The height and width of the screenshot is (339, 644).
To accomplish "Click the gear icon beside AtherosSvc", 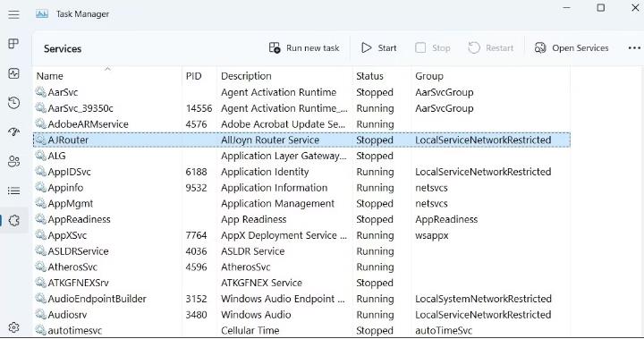I will pos(40,267).
